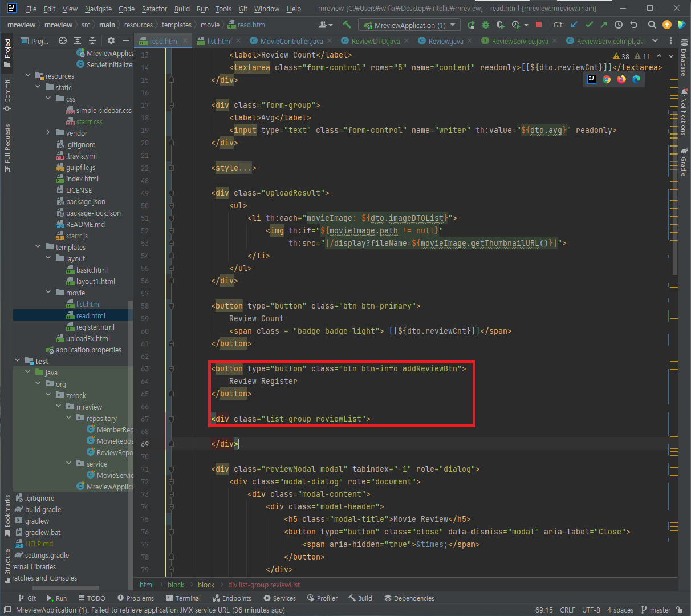Switch to the MovieController.java tab

pos(291,41)
